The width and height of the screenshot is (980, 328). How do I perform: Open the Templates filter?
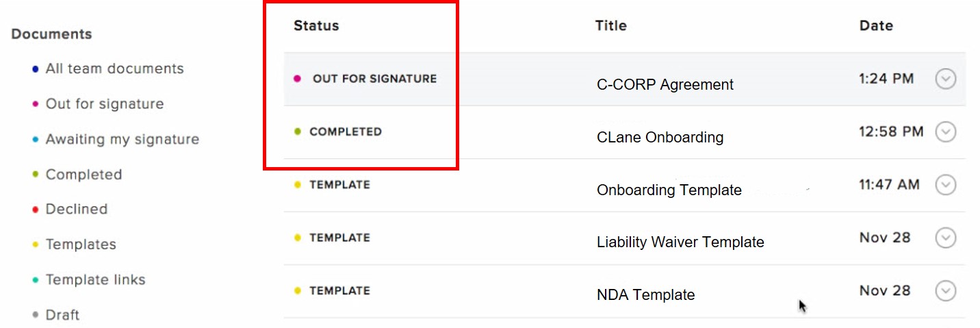(81, 244)
